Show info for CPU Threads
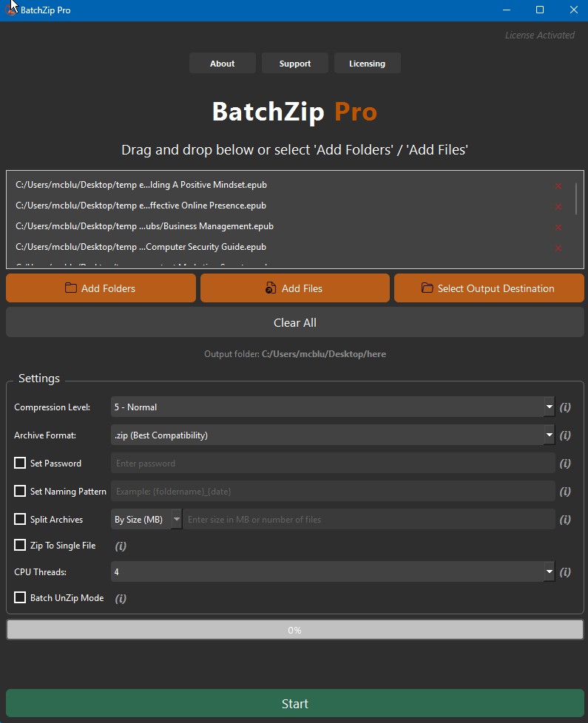Screen dimensions: 588x723 point(565,572)
